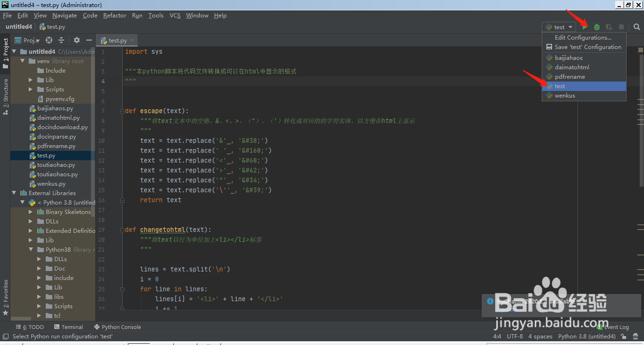This screenshot has height=345, width=644.
Task: Click the 4:4 line column indicator
Action: click(x=497, y=337)
